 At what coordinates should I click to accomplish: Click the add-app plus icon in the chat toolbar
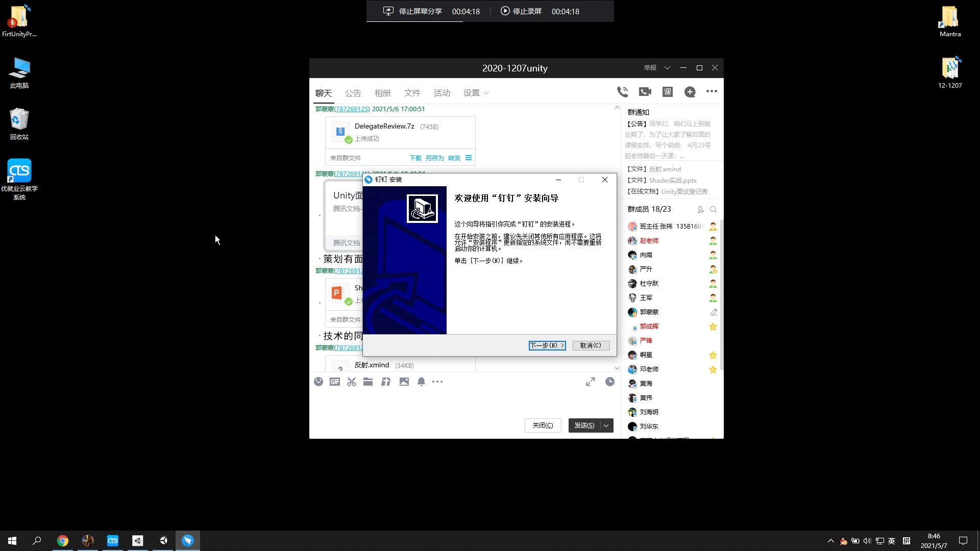tap(690, 92)
